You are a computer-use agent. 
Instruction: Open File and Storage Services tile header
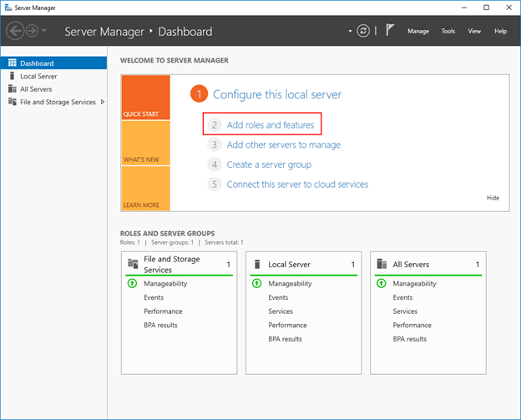click(x=179, y=264)
